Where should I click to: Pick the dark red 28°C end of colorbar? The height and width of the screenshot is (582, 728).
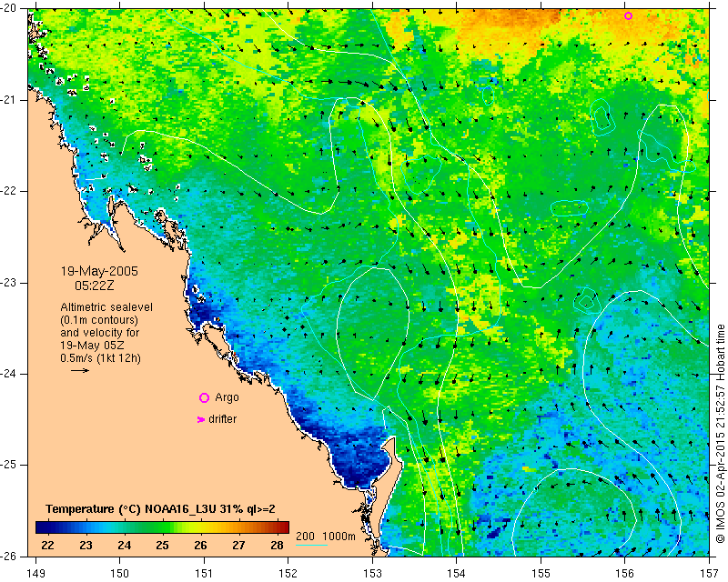point(283,527)
